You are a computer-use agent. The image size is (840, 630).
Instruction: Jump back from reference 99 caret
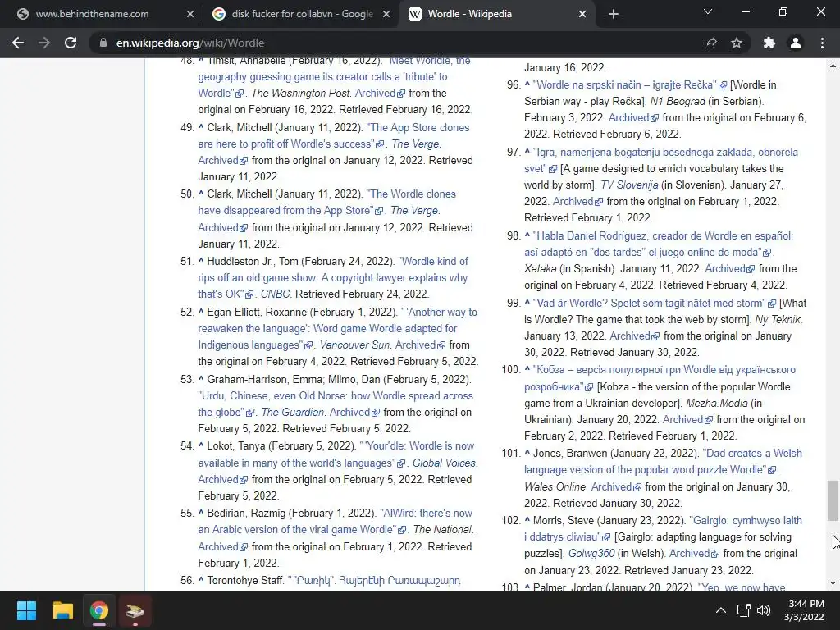[x=527, y=303]
